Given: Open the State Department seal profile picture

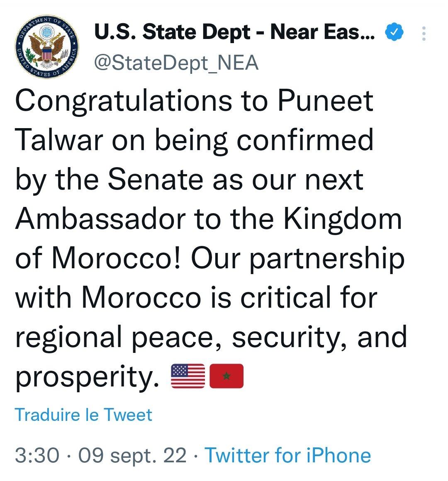Looking at the screenshot, I should (x=48, y=48).
